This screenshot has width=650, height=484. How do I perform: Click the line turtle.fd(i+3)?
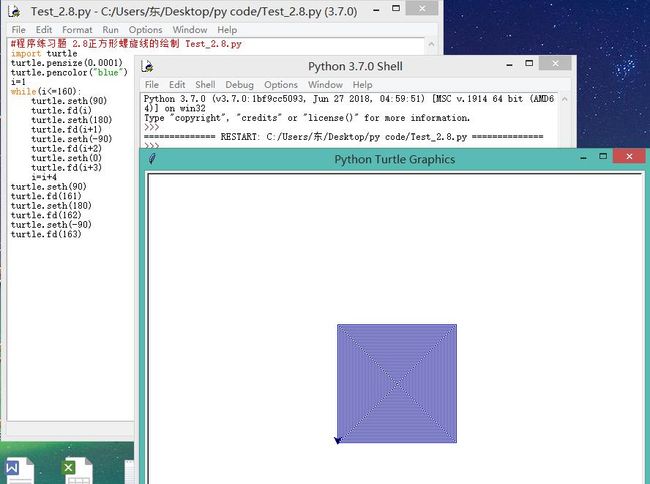tap(66, 167)
